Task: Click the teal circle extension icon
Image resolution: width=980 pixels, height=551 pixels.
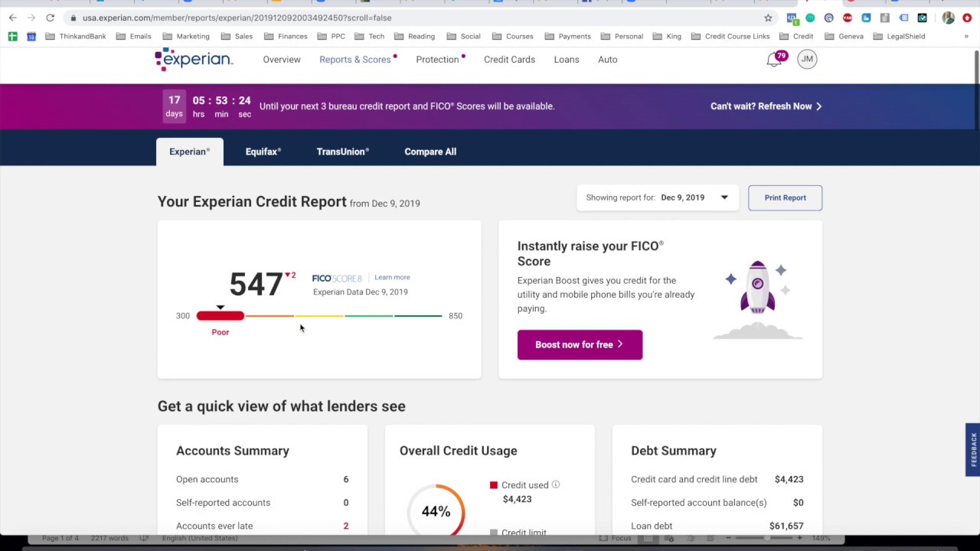Action: point(810,18)
